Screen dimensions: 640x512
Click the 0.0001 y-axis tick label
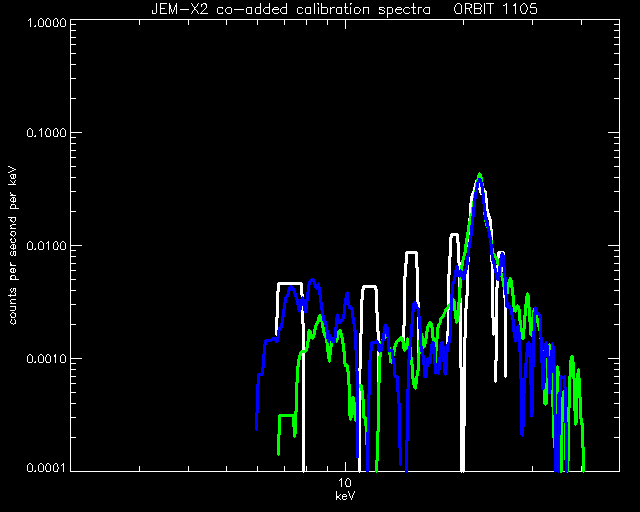[x=46, y=467]
